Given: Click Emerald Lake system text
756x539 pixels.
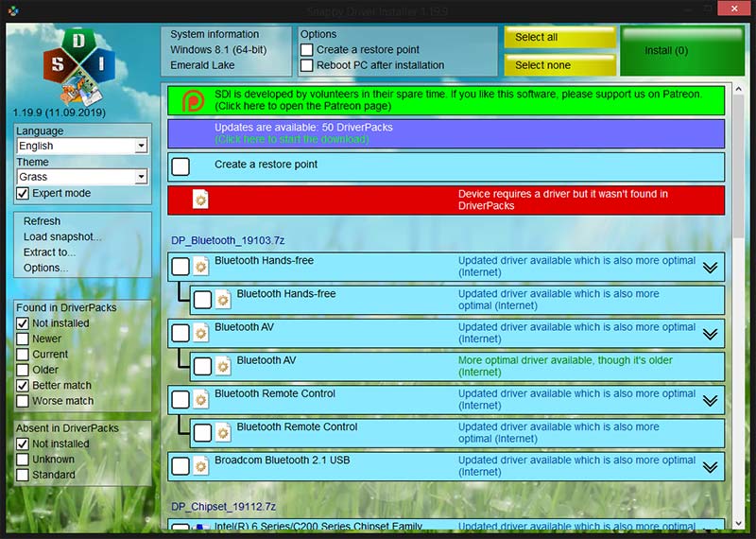Looking at the screenshot, I should tap(202, 65).
